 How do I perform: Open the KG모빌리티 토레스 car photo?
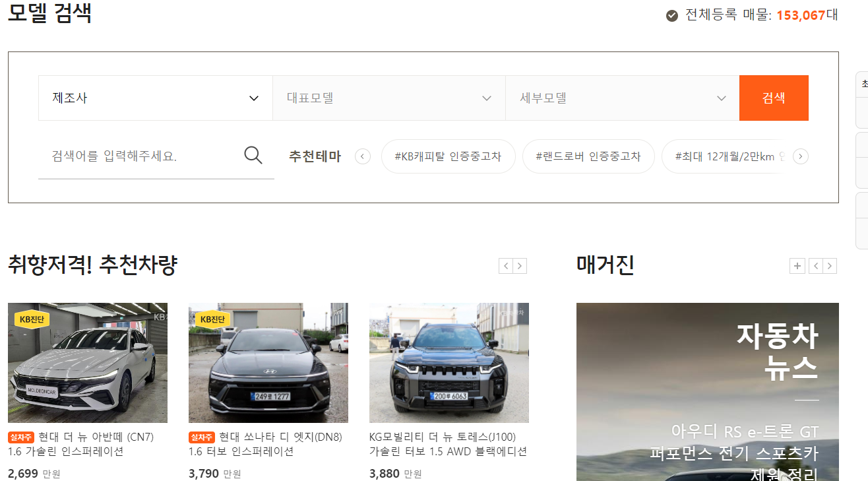pos(449,363)
